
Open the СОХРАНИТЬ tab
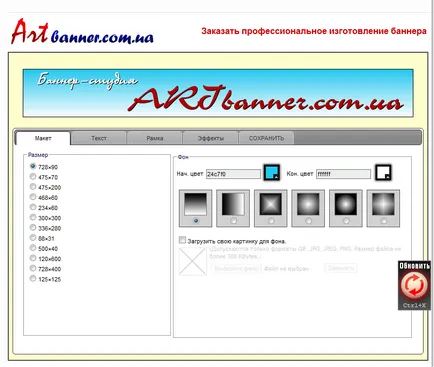[266, 138]
